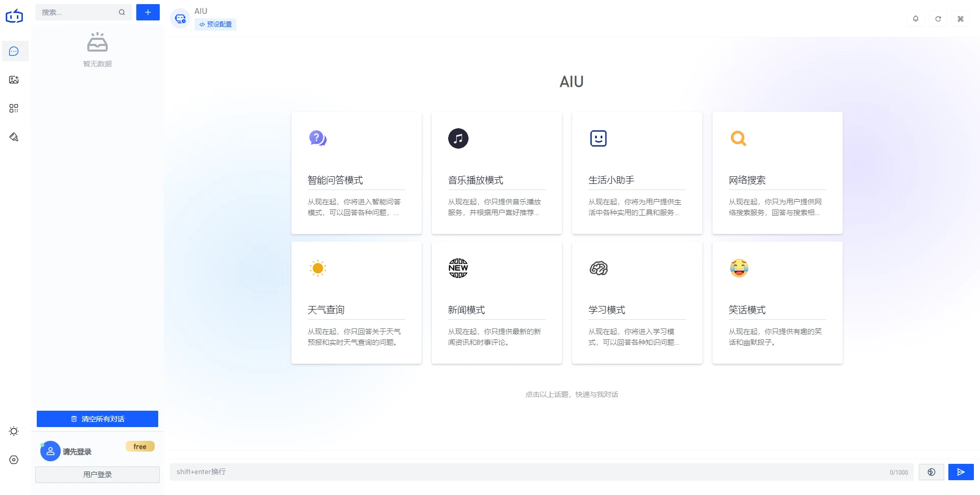Select the 音乐播放模式 card
The height and width of the screenshot is (495, 980).
click(497, 173)
